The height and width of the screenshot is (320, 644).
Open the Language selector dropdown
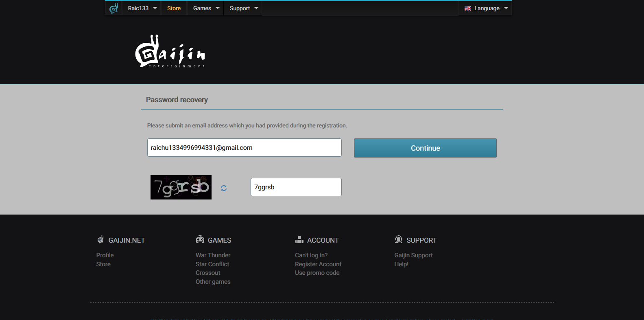485,8
